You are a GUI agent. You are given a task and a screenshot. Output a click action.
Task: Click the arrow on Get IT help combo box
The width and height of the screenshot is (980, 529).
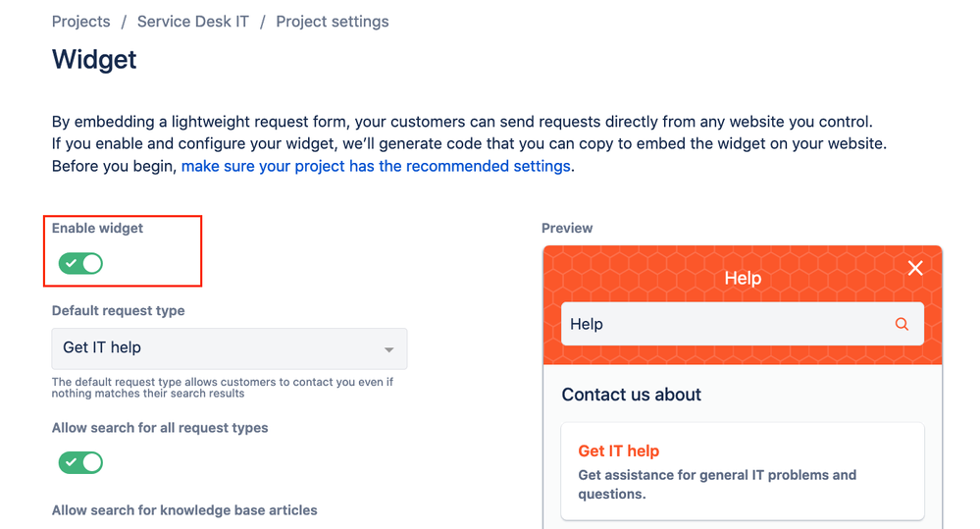[388, 349]
